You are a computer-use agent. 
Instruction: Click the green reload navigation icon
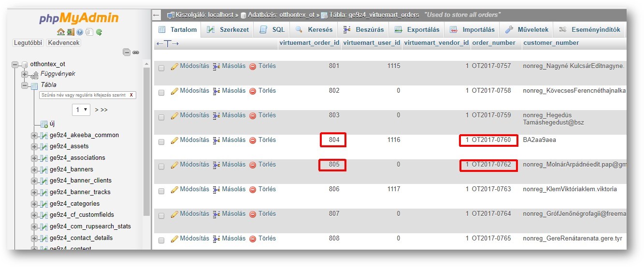(x=99, y=32)
